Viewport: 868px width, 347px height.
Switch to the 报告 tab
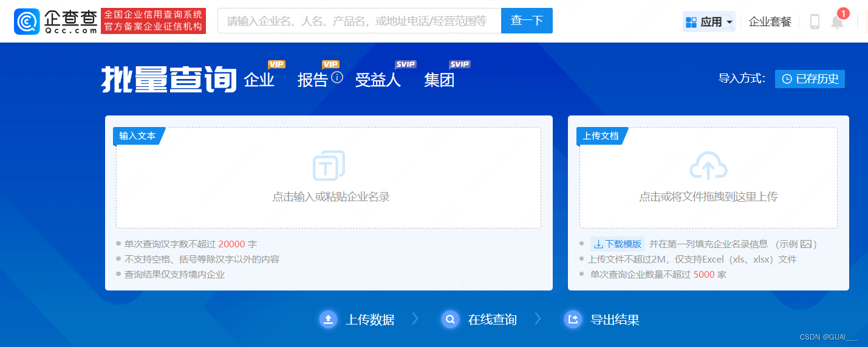click(x=313, y=80)
